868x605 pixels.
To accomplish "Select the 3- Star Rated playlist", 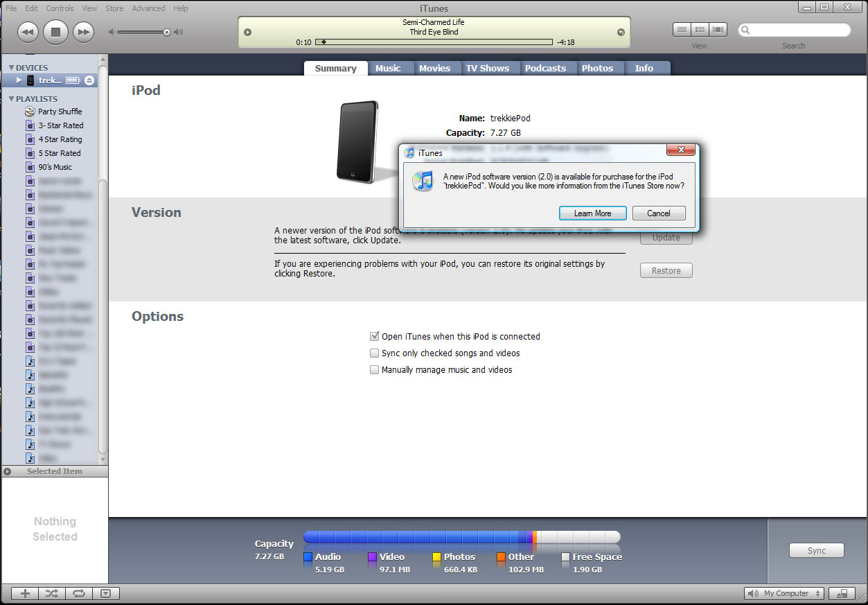I will [60, 125].
